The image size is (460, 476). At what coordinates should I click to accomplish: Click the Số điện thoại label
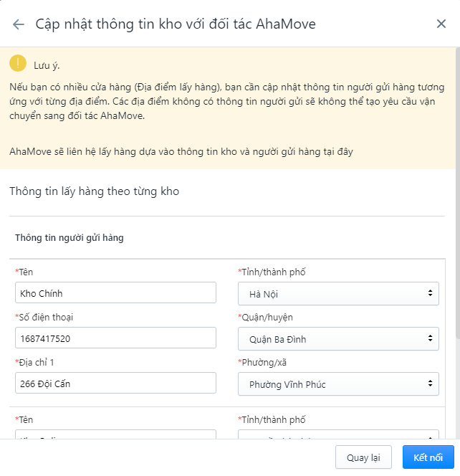(44, 318)
